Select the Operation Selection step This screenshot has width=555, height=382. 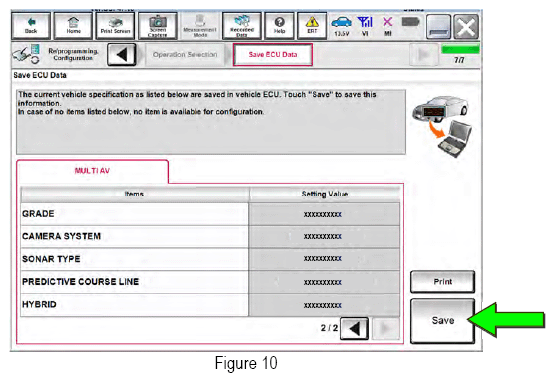185,55
